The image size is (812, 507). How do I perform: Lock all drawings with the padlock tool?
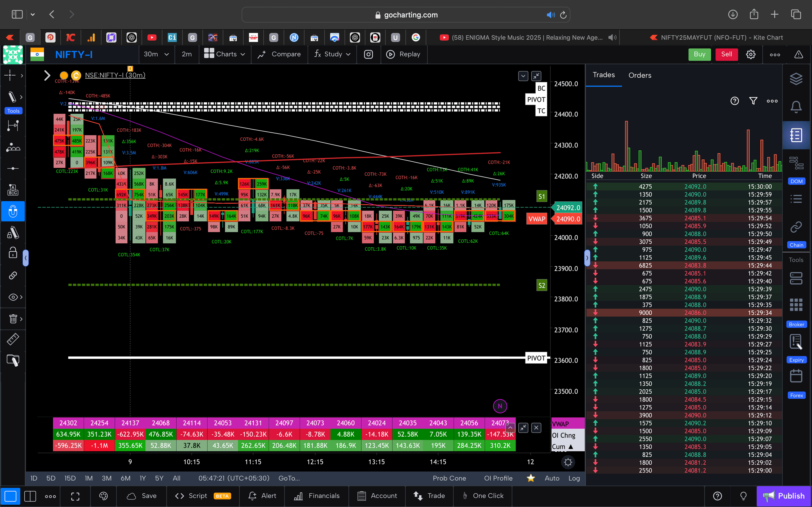click(12, 253)
